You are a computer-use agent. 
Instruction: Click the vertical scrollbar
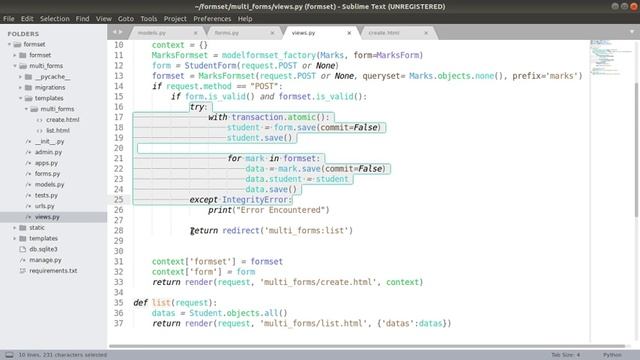pyautogui.click(x=636, y=151)
